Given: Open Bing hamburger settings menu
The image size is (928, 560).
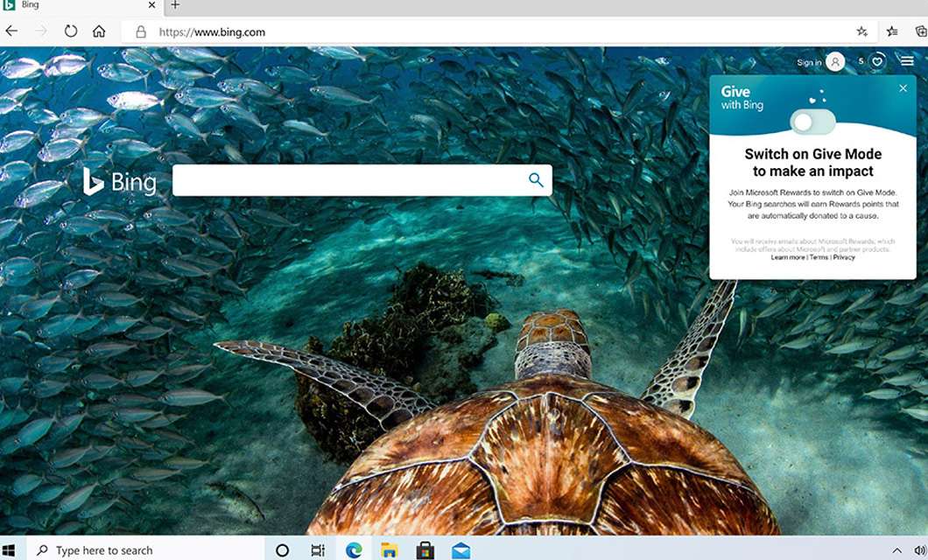Looking at the screenshot, I should [x=907, y=61].
